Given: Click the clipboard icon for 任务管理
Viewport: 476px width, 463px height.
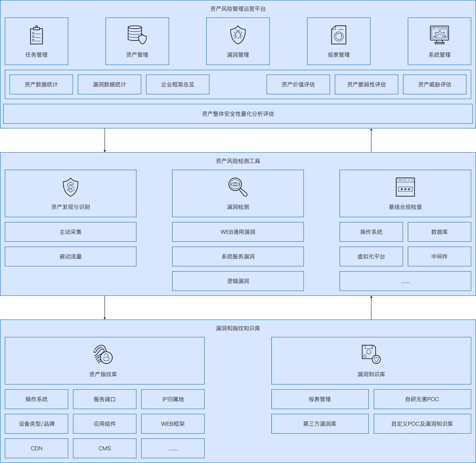Looking at the screenshot, I should pos(36,35).
